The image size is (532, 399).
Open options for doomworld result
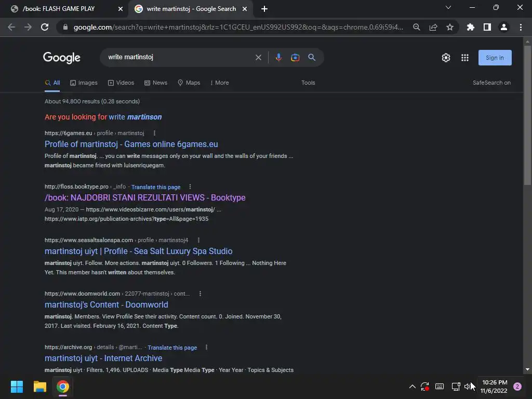200,294
